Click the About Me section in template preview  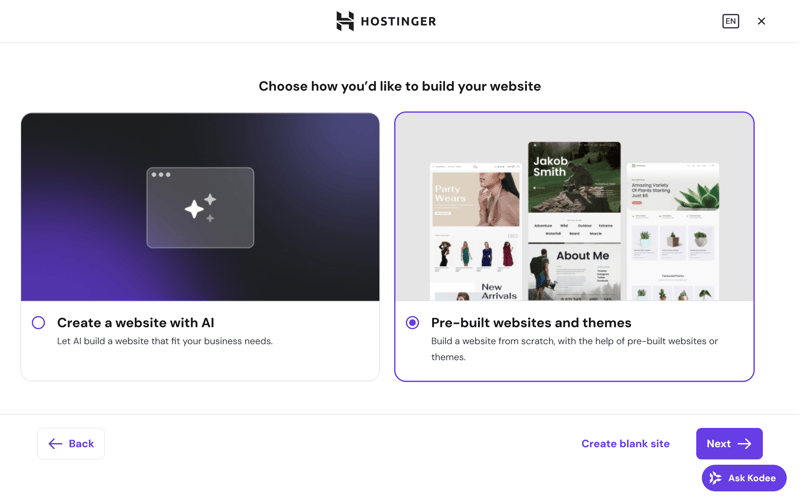(x=582, y=257)
